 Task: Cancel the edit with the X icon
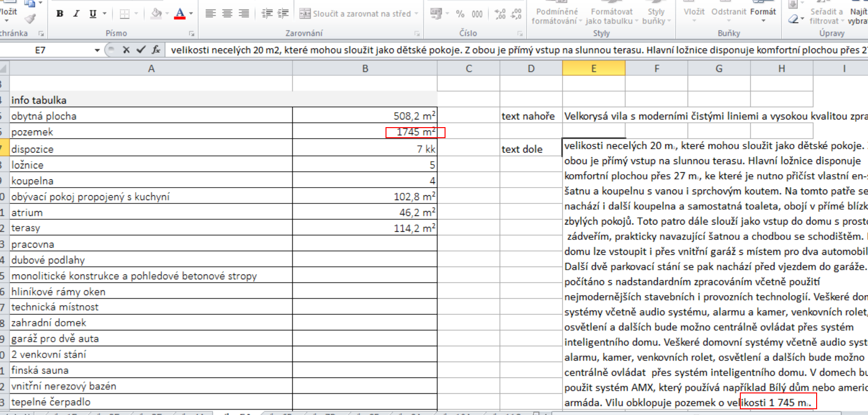[126, 50]
